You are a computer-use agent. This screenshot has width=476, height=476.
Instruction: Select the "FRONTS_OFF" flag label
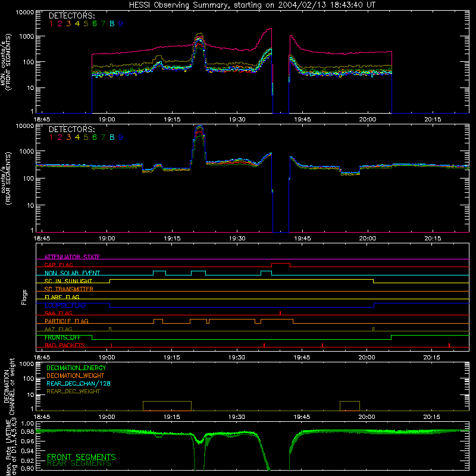pyautogui.click(x=62, y=337)
